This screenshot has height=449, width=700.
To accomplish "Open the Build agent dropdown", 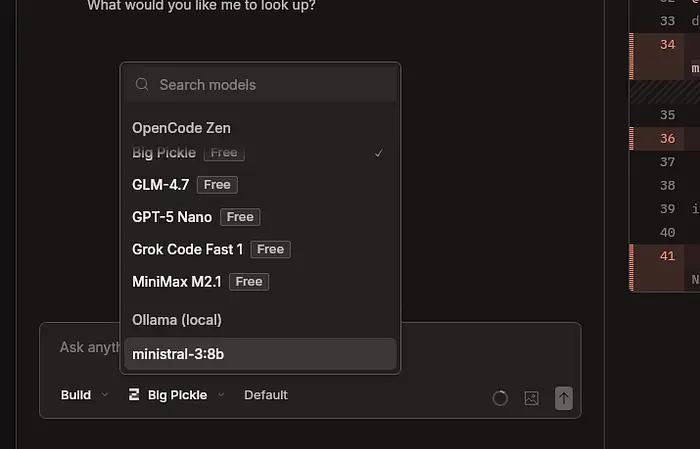I will click(x=84, y=395).
